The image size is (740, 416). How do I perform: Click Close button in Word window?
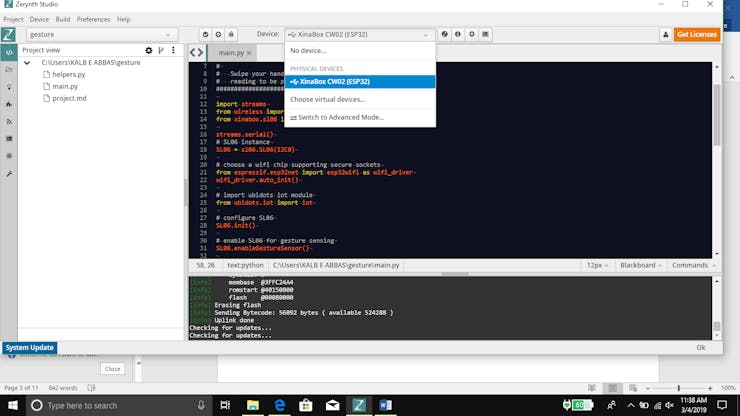pyautogui.click(x=112, y=369)
